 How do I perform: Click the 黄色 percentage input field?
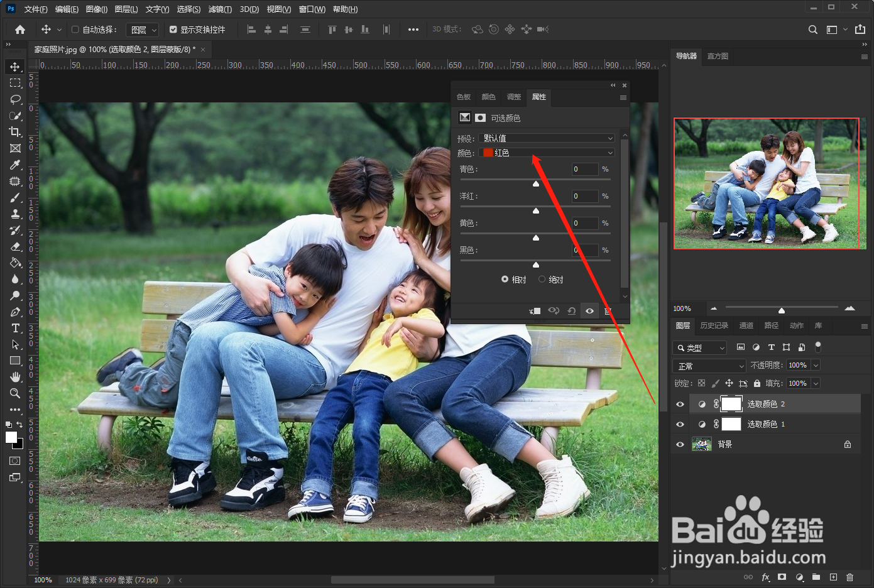[585, 223]
